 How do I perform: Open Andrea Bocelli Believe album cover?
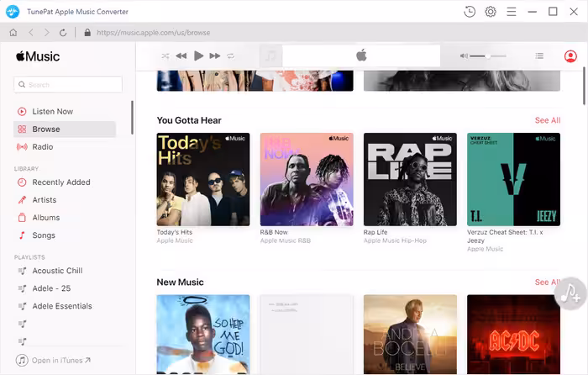click(x=410, y=334)
